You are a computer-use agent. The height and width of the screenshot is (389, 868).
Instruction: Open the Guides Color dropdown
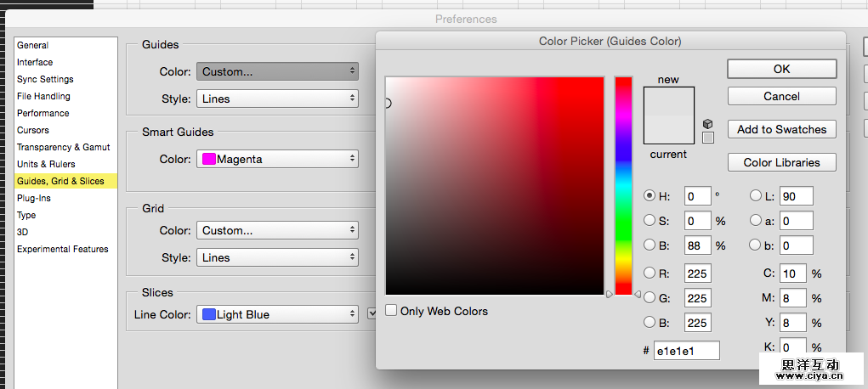point(277,72)
